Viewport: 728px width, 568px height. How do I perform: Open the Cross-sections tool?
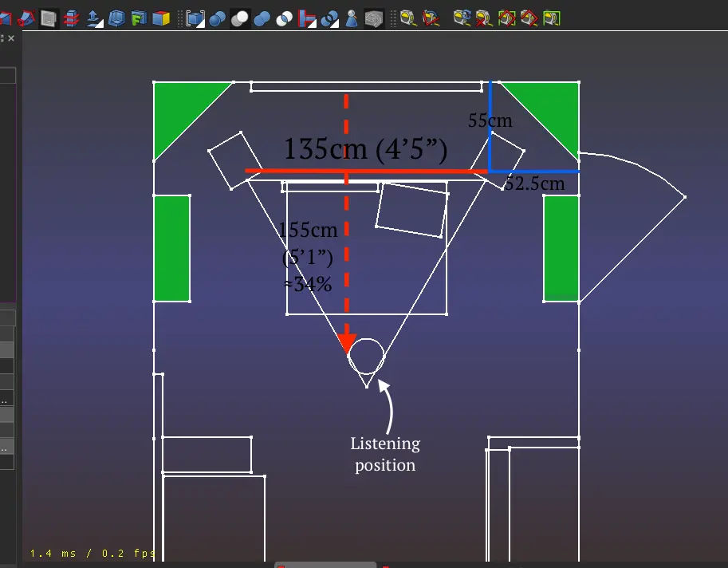[x=71, y=18]
